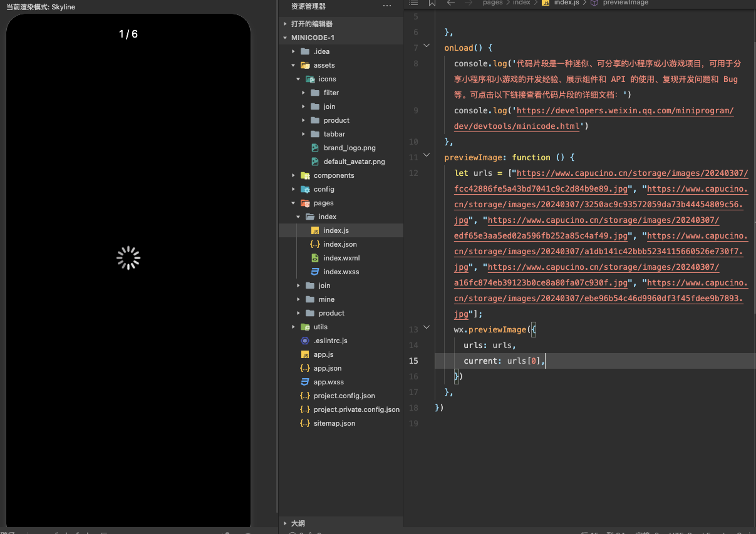Screen dimensions: 756x534
Task: Click the utils folder icon
Action: (x=305, y=327)
